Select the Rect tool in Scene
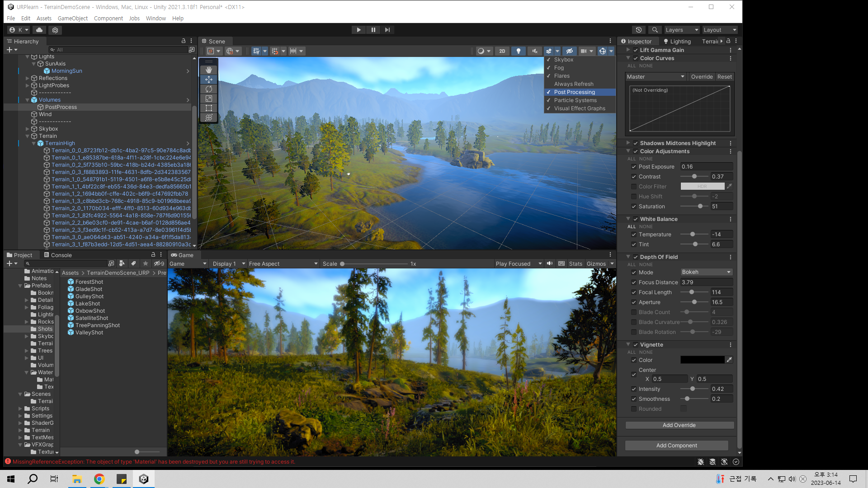Screen dimensions: 868x488 209,108
